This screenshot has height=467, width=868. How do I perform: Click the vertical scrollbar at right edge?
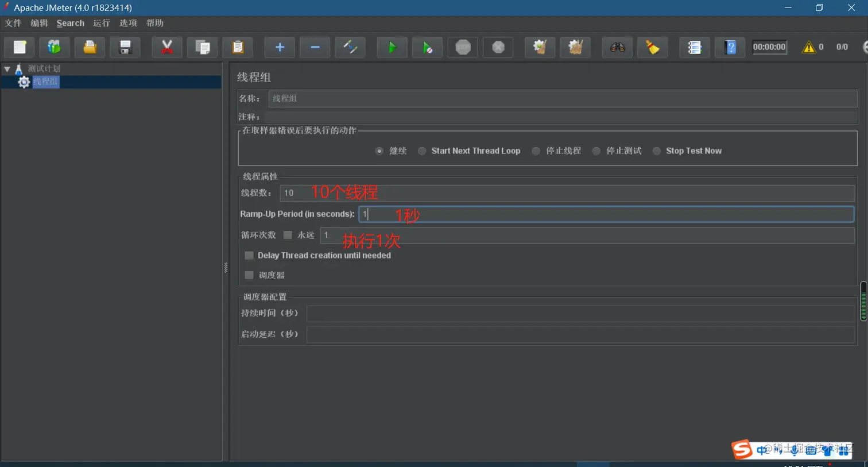click(863, 301)
